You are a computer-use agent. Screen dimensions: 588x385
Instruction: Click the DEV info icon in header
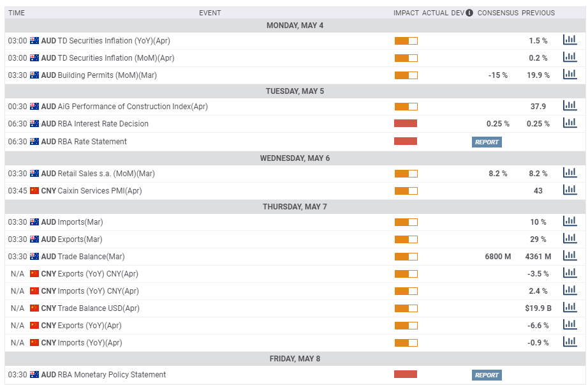pos(469,13)
